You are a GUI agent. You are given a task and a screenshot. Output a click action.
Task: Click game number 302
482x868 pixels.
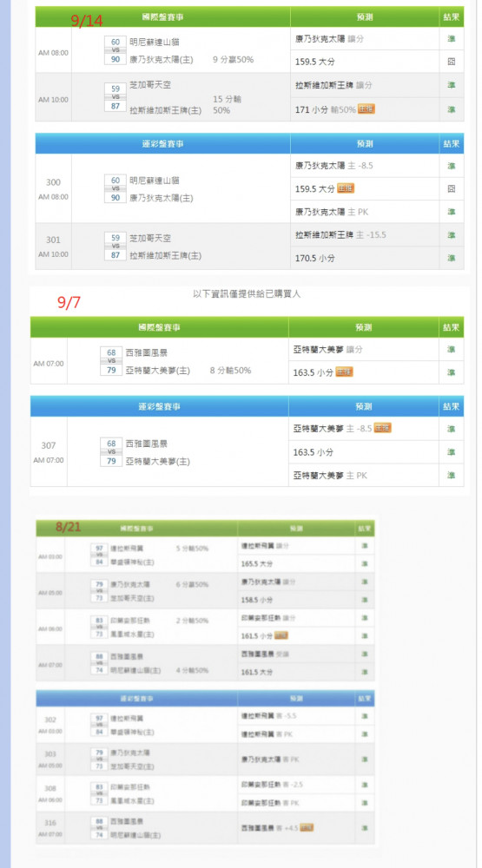[50, 720]
